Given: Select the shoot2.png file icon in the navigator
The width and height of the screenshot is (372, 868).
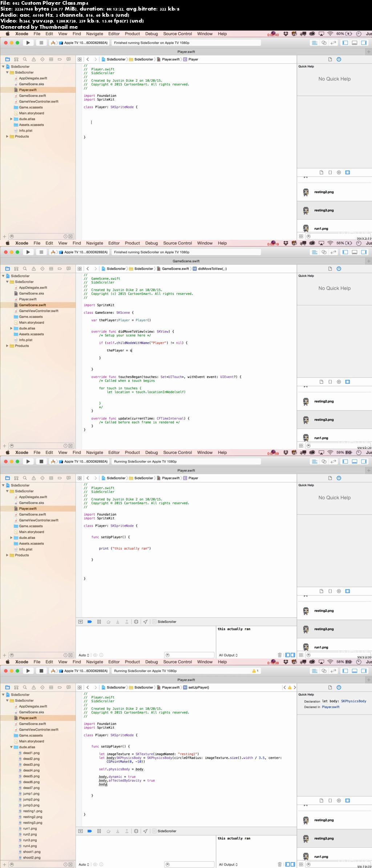Looking at the screenshot, I should point(20,857).
